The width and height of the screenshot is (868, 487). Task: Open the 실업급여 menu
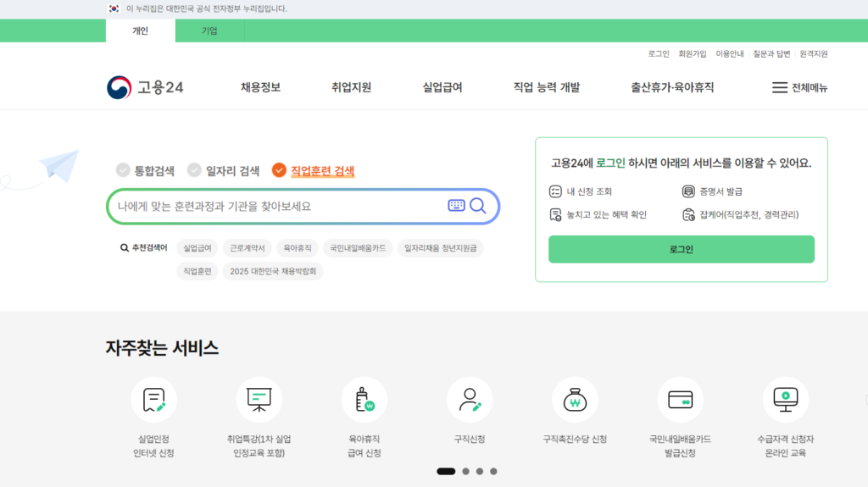(442, 87)
